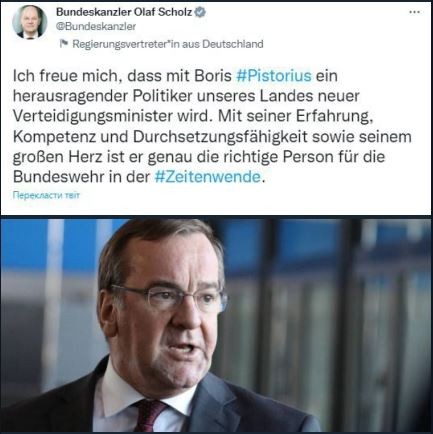Click the @Bundeskanzler handle

pos(96,27)
